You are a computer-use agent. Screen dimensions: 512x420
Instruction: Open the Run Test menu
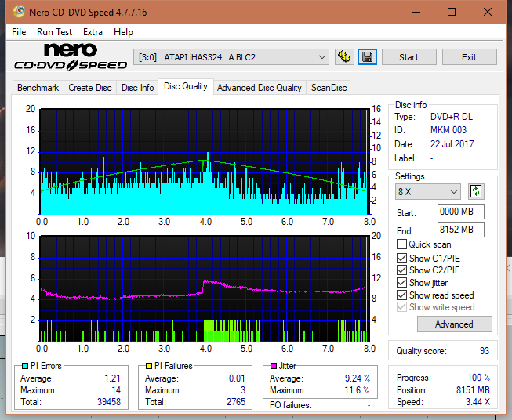point(55,32)
